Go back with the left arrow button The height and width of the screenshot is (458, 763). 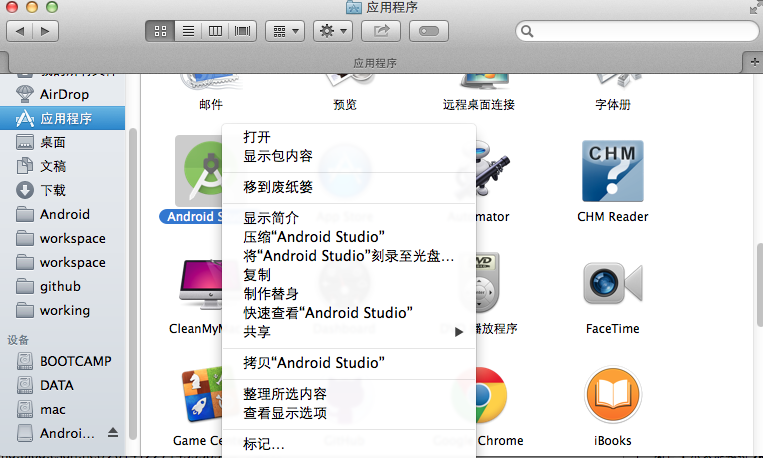[19, 31]
